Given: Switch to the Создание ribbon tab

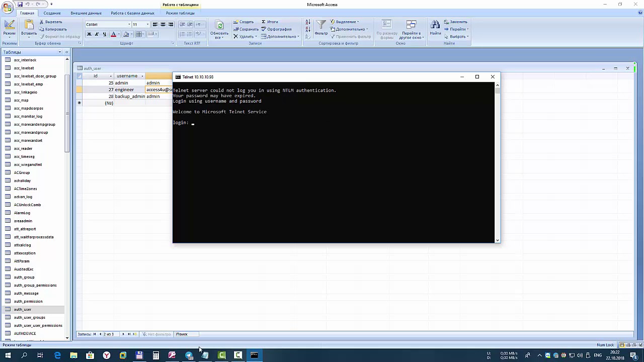Looking at the screenshot, I should pyautogui.click(x=52, y=13).
